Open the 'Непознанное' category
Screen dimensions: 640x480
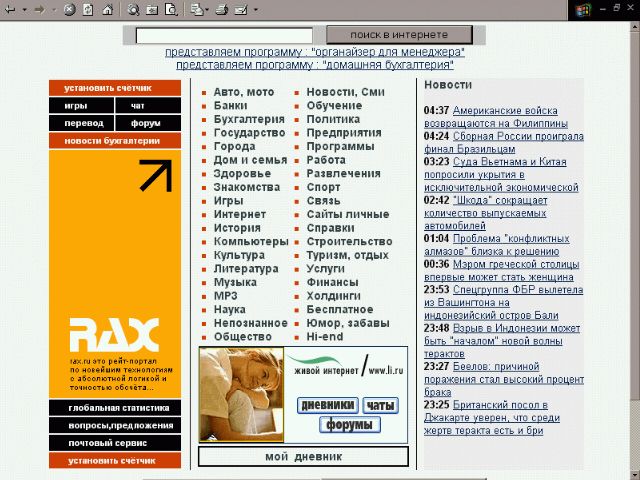251,323
